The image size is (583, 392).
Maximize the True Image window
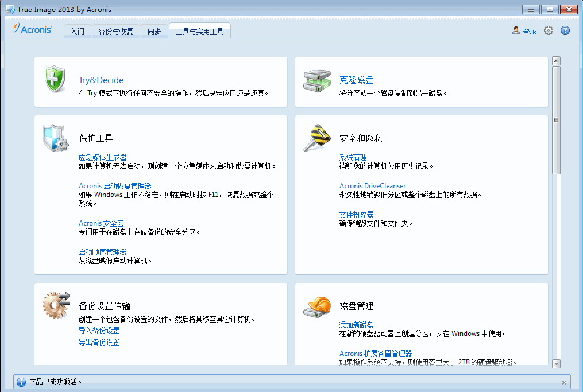[550, 9]
